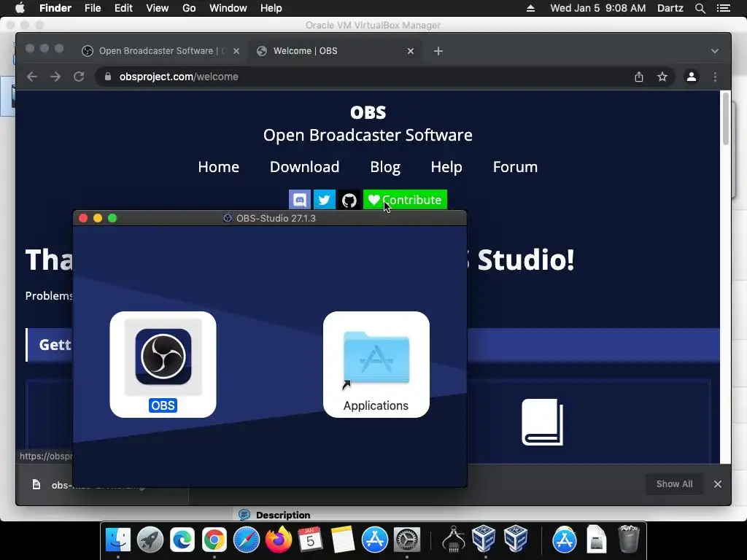Click the date and time in menu bar
This screenshot has width=747, height=560.
click(x=598, y=8)
